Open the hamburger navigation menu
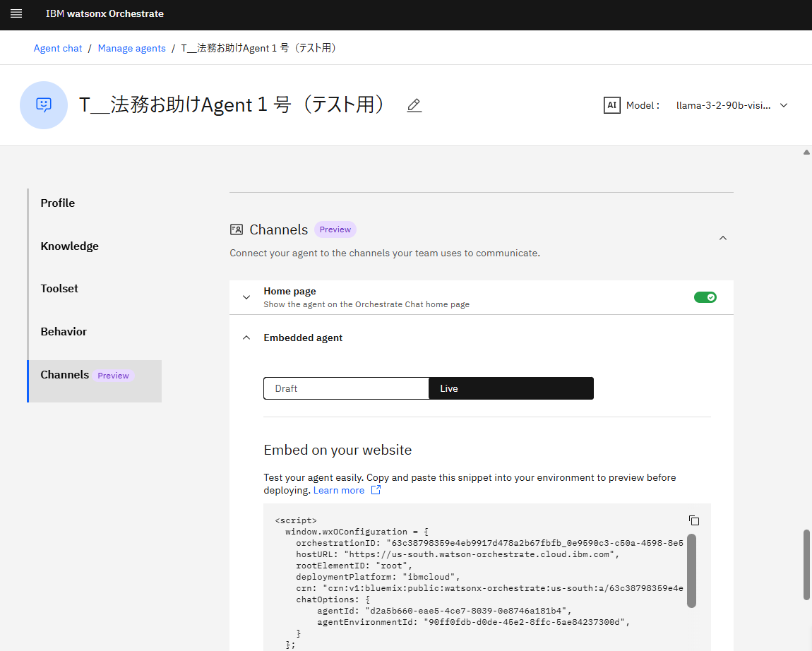This screenshot has width=812, height=651. tap(16, 13)
